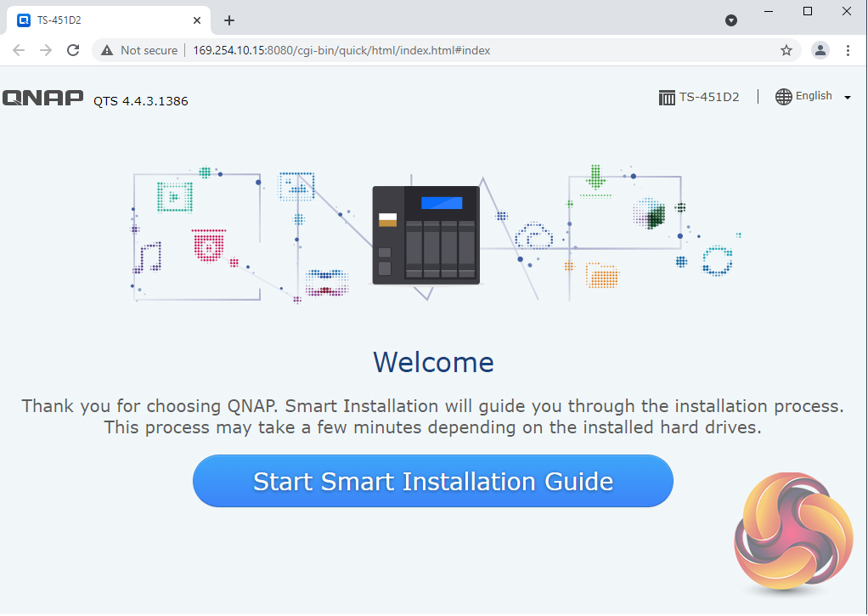Click the globe language icon
Screen dimensions: 868x616
click(x=783, y=96)
